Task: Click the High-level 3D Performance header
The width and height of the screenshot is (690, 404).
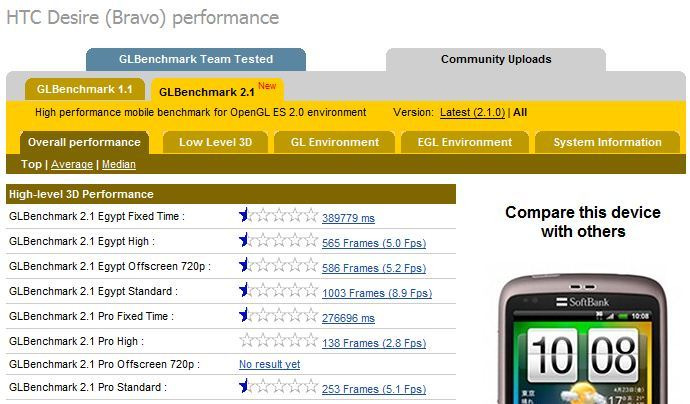Action: 231,194
